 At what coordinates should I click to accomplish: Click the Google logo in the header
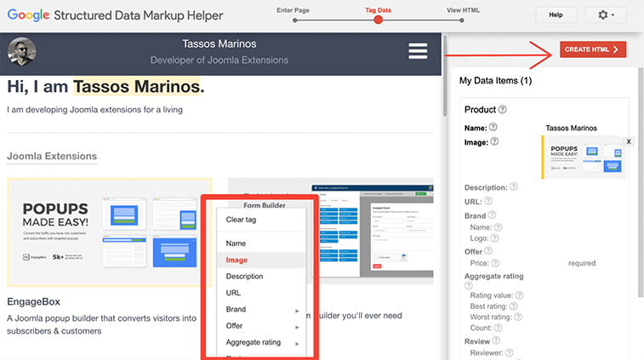pyautogui.click(x=28, y=15)
